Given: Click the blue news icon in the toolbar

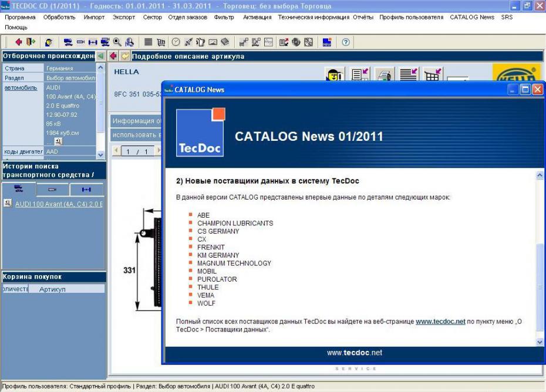Looking at the screenshot, I should 327,42.
